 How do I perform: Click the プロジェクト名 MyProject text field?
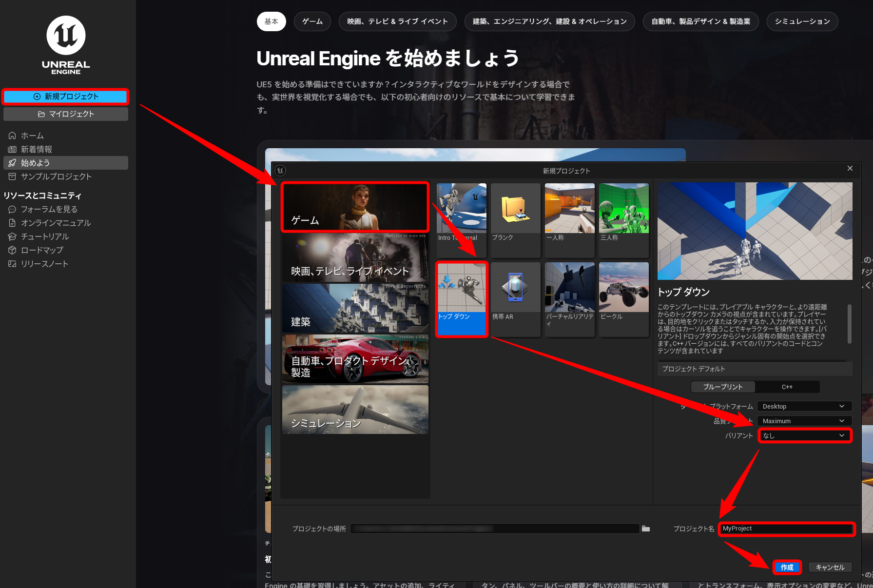[786, 529]
